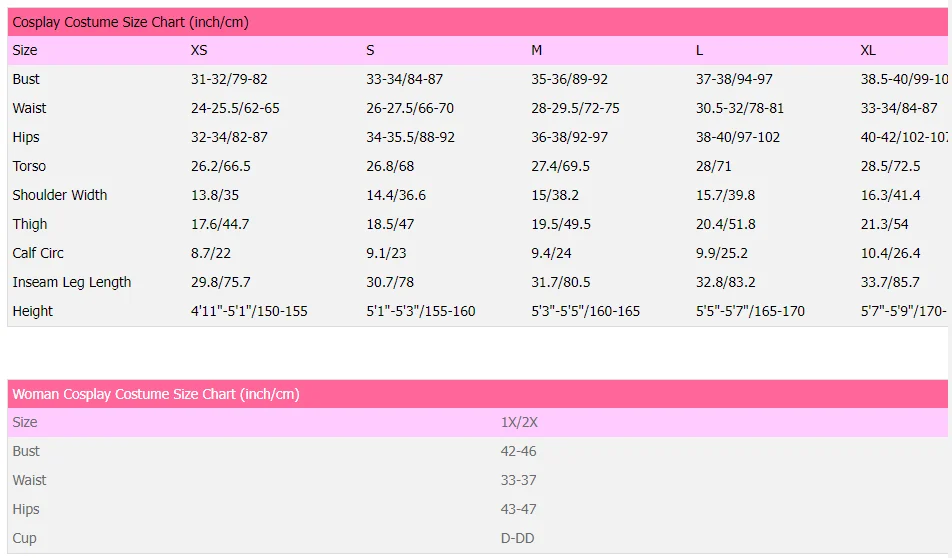Image resolution: width=952 pixels, height=558 pixels.
Task: Click the L size column header
Action: coord(700,50)
